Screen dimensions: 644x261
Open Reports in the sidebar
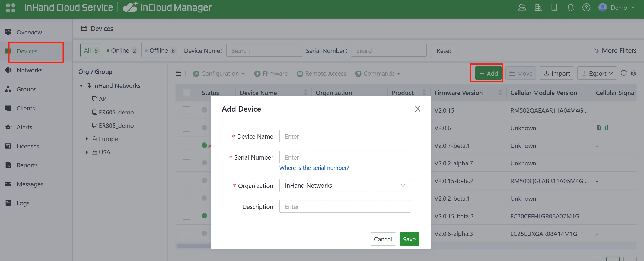[27, 165]
